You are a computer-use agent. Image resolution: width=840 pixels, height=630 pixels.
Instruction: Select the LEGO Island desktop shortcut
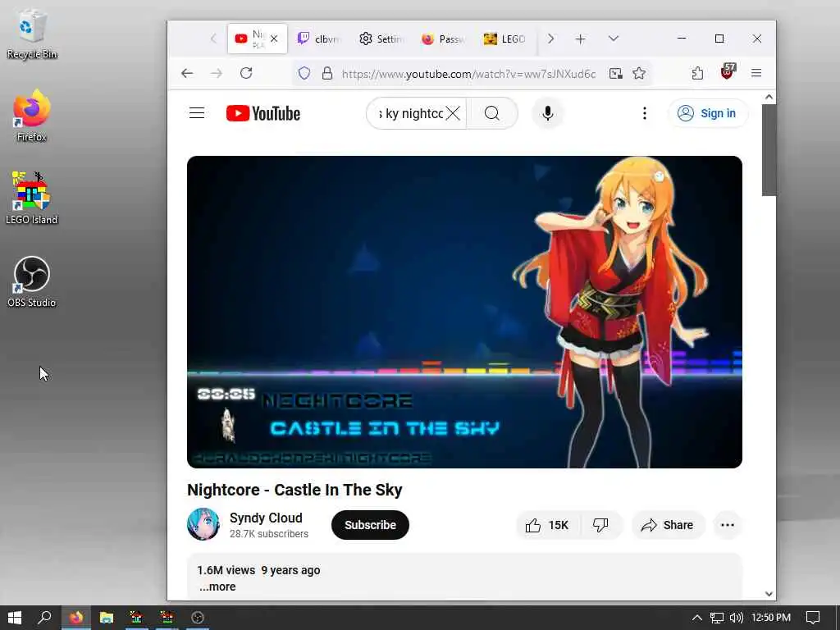point(32,199)
